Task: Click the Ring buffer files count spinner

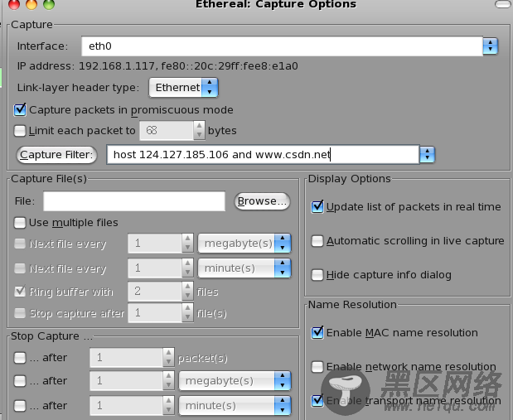Action: 161,291
